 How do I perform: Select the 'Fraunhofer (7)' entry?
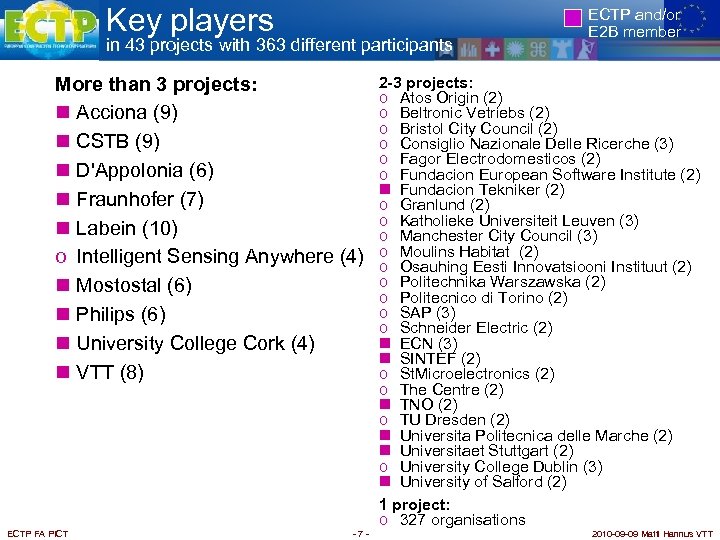pos(140,199)
